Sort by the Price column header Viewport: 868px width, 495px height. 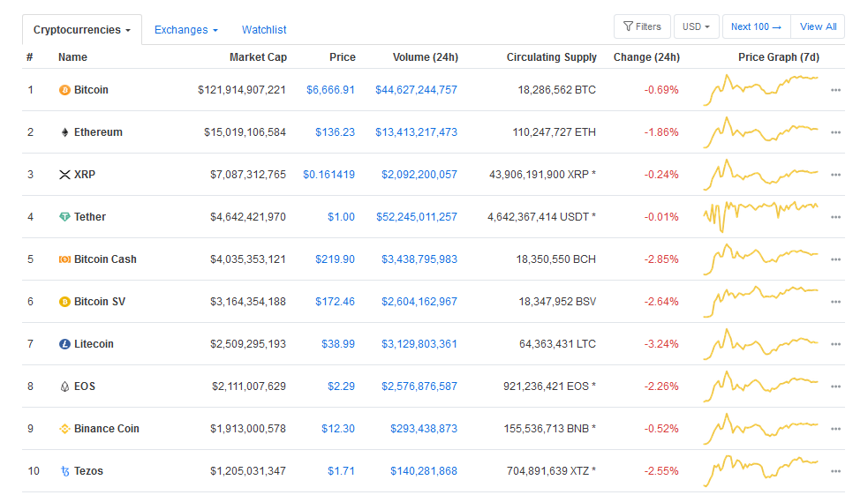pos(342,57)
